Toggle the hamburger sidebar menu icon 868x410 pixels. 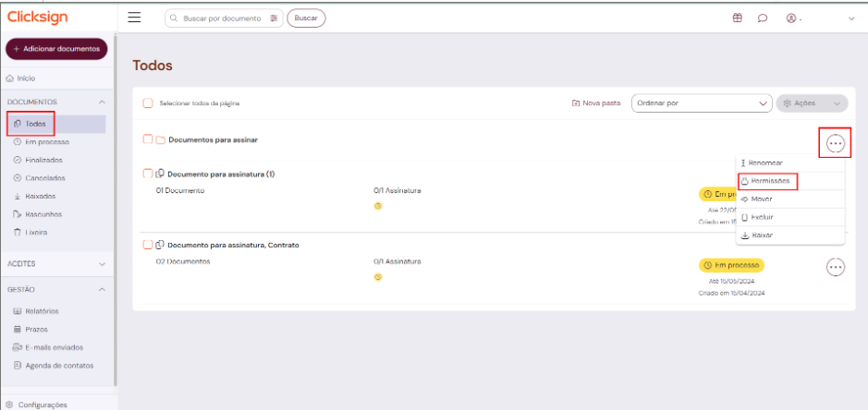point(134,18)
